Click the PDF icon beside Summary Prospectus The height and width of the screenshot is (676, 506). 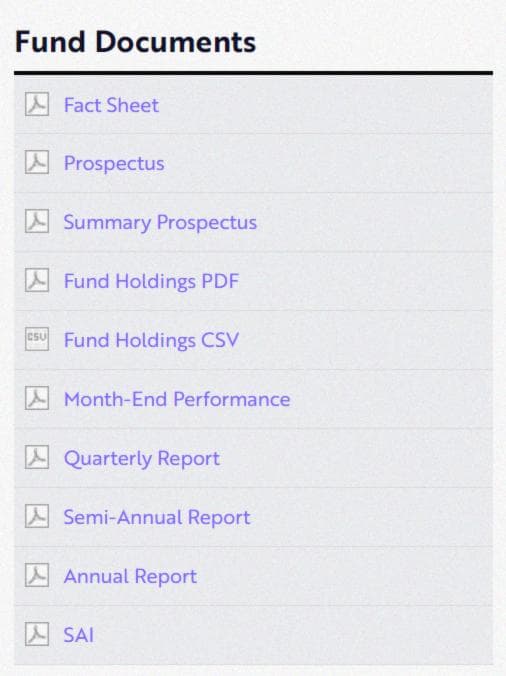coord(37,222)
